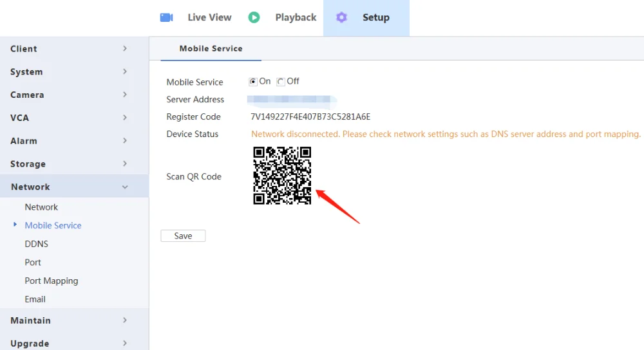Screen dimensions: 644x350
Task: Click the Network section header
Action: tap(74, 187)
